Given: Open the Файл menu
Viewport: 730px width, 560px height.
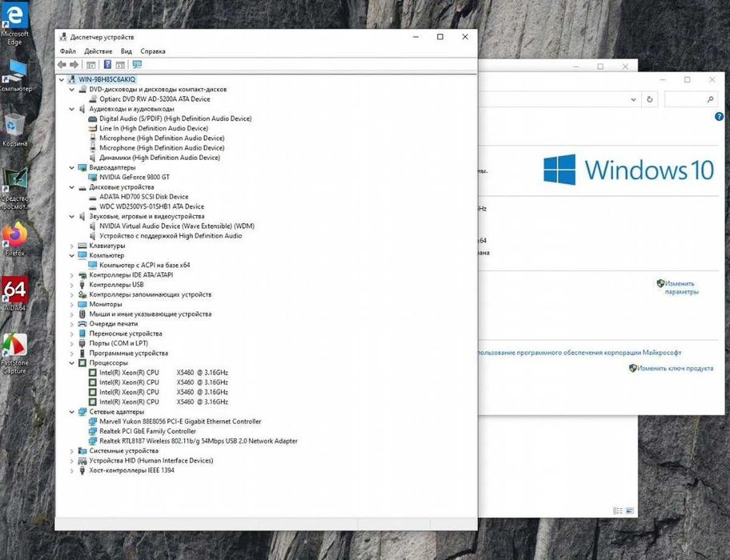Looking at the screenshot, I should pos(67,51).
